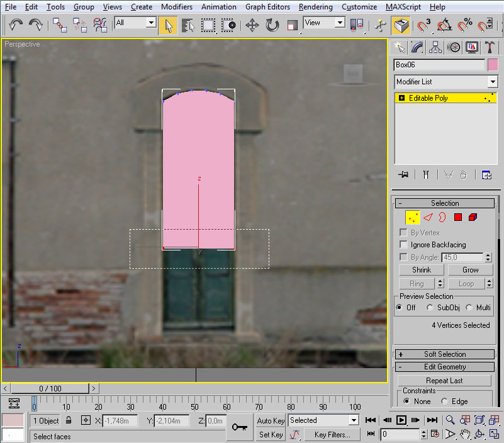Screen dimensions: 504x443
Task: Open the Modifiers menu
Action: (177, 7)
